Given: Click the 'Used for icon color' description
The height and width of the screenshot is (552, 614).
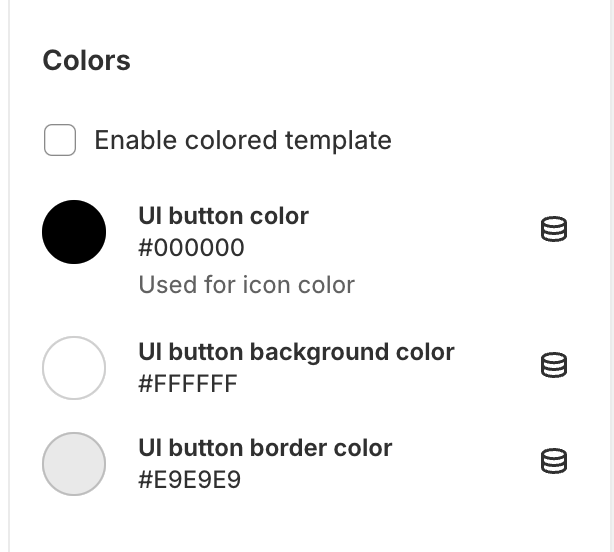Looking at the screenshot, I should tap(247, 285).
